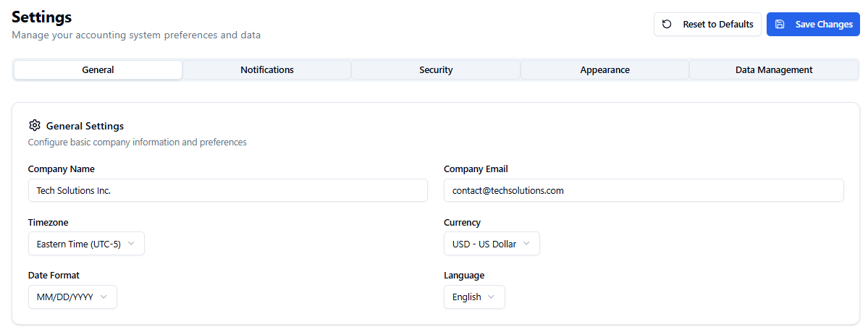Image resolution: width=868 pixels, height=332 pixels.
Task: Go to the Appearance tab
Action: (604, 70)
